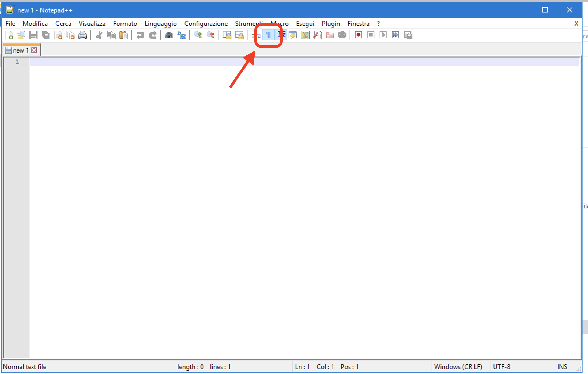Viewport: 588px width, 374px height.
Task: Open the Linguaggio menu
Action: click(161, 24)
